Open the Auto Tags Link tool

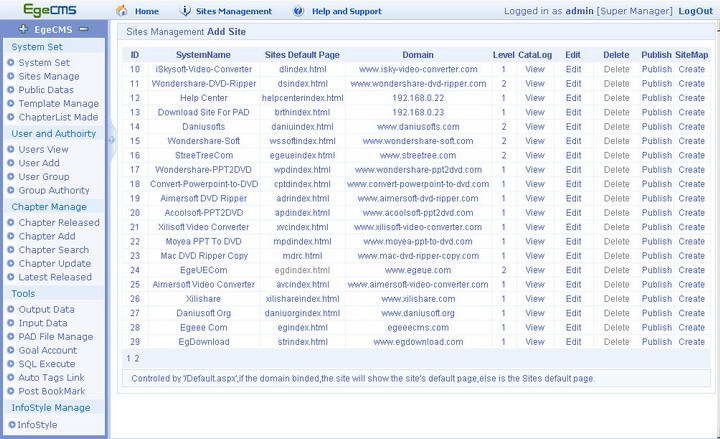point(51,377)
